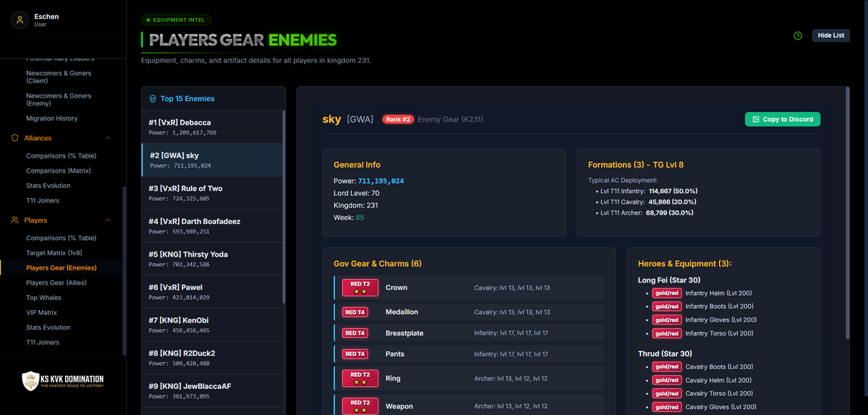The height and width of the screenshot is (415, 868).
Task: Select enemy #8 [KNG] R2Duck2
Action: coord(211,357)
